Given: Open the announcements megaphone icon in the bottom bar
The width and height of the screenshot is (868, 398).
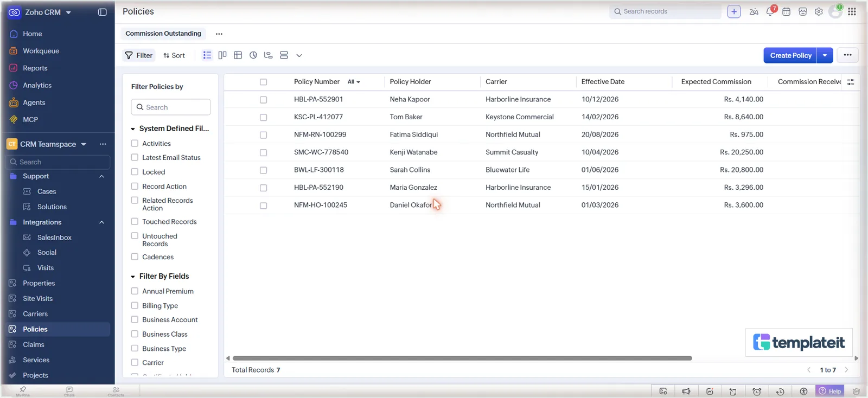Looking at the screenshot, I should click(686, 391).
